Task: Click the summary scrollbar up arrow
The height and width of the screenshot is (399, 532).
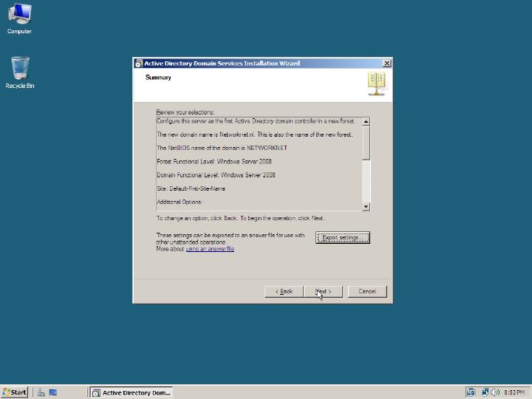Action: point(366,121)
